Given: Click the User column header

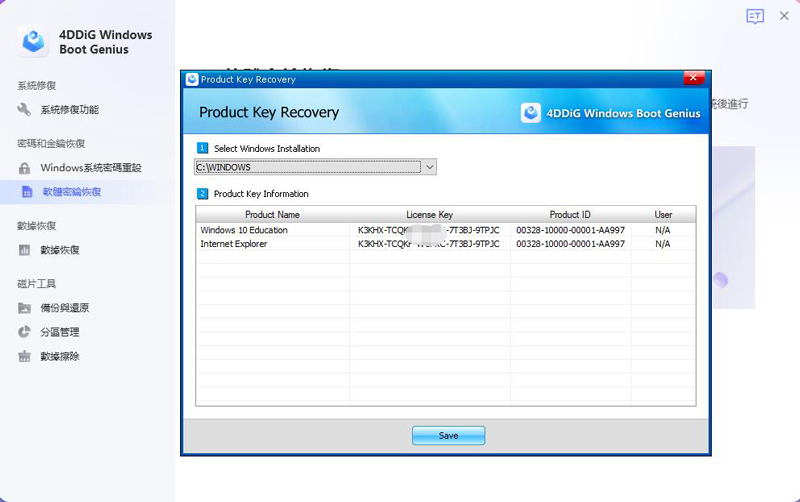Looking at the screenshot, I should pos(663,214).
